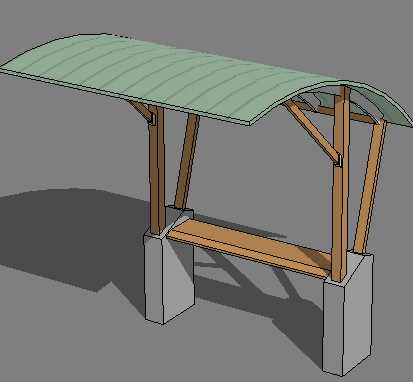Select the short diagonal brace on the left post
Image resolution: width=413 pixels, height=382 pixels.
point(140,110)
